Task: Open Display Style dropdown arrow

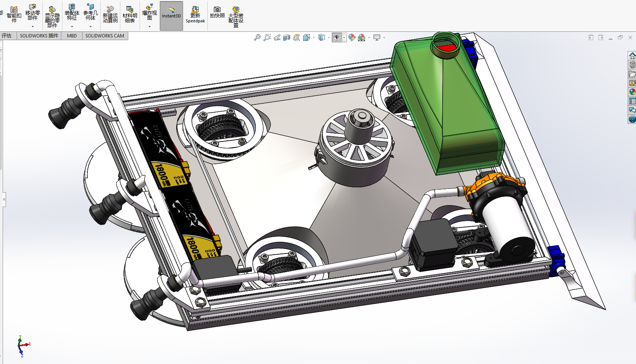Action: point(329,38)
